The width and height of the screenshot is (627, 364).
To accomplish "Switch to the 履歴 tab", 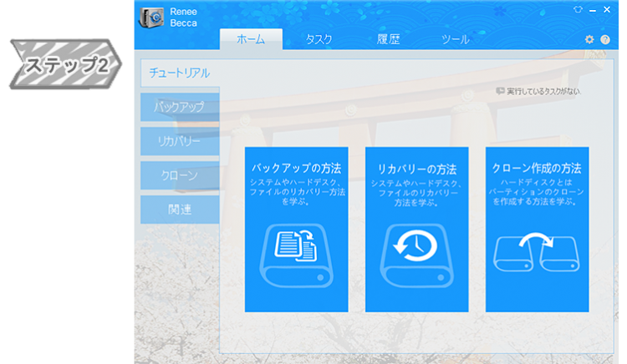I will click(x=388, y=39).
